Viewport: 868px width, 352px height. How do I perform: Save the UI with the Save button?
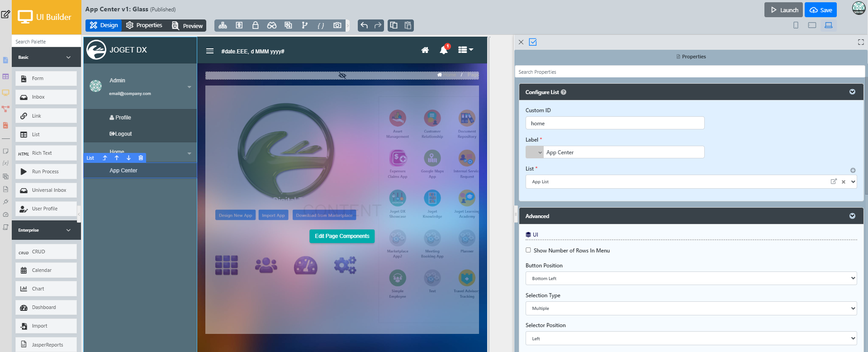tap(821, 10)
